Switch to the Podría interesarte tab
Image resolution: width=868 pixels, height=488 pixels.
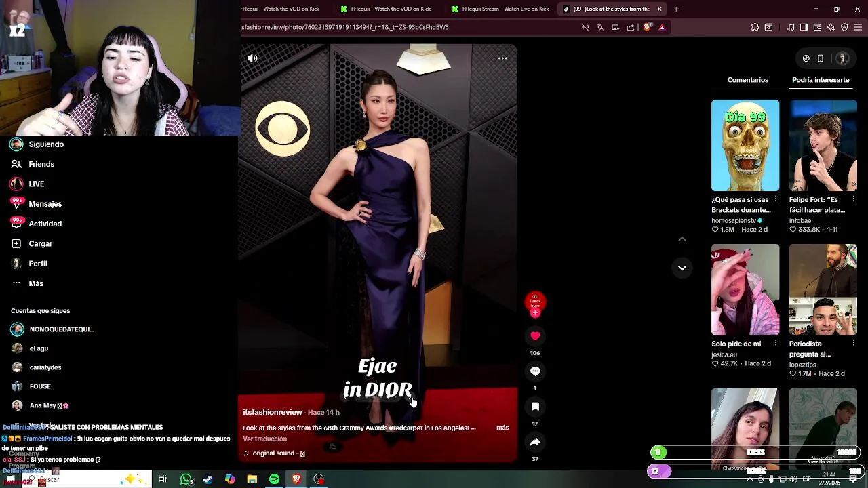click(x=821, y=80)
